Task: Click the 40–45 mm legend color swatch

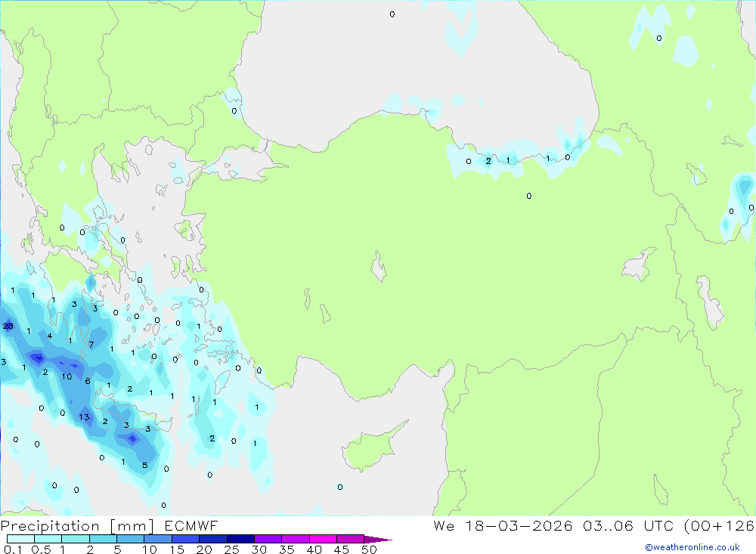Action: tap(323, 539)
